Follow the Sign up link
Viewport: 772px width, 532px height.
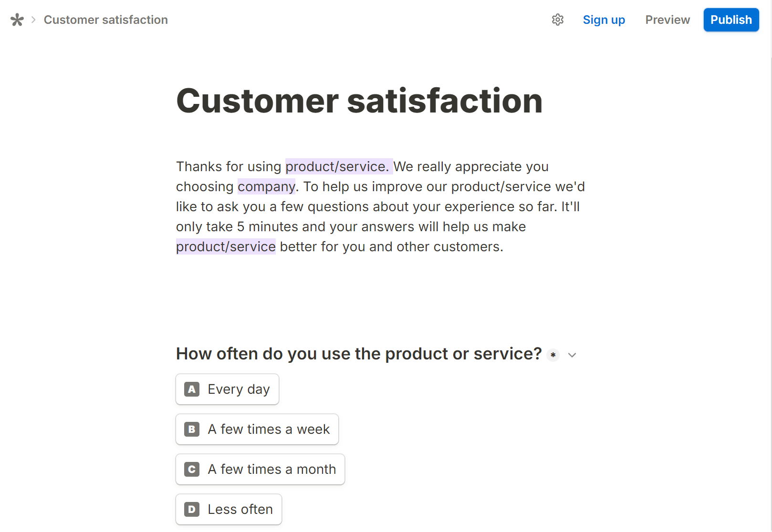[604, 20]
